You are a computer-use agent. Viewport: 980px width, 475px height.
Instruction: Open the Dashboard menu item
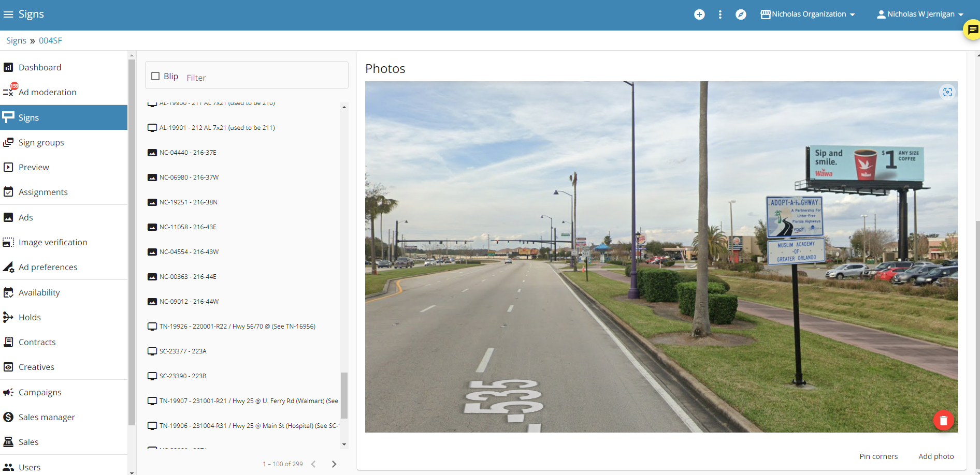(x=64, y=67)
